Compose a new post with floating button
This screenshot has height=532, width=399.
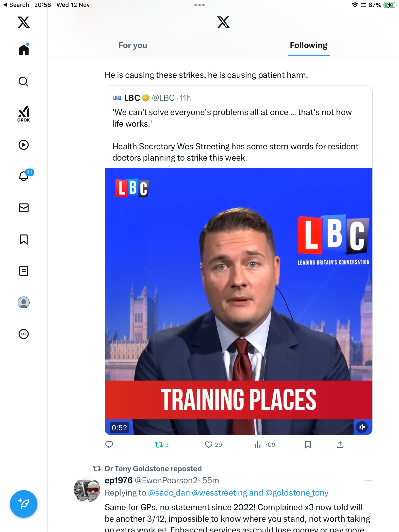click(x=24, y=504)
